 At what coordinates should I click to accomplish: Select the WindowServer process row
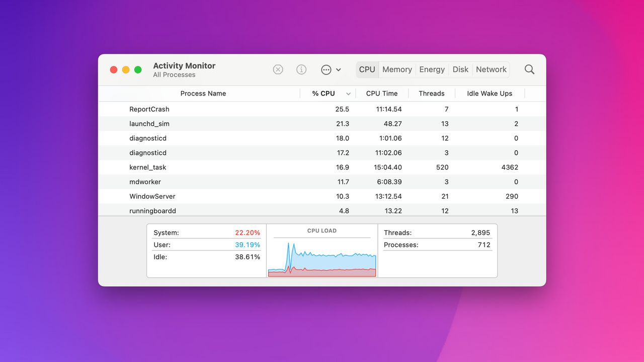click(x=322, y=197)
